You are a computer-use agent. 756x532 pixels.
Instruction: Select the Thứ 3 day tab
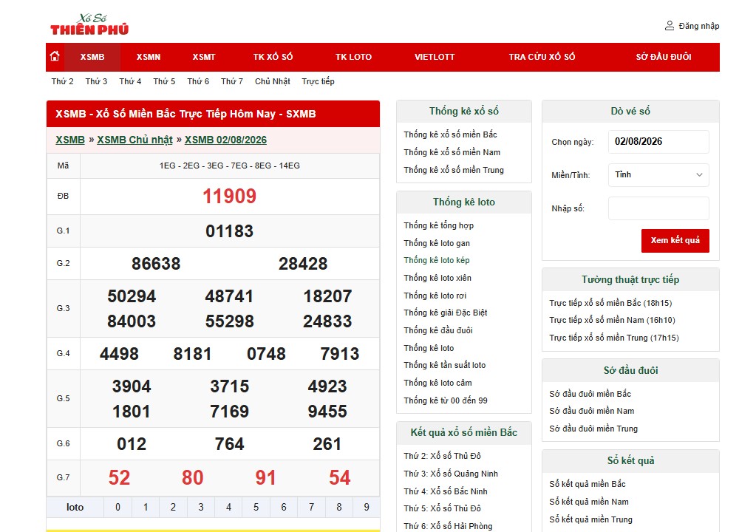(96, 81)
